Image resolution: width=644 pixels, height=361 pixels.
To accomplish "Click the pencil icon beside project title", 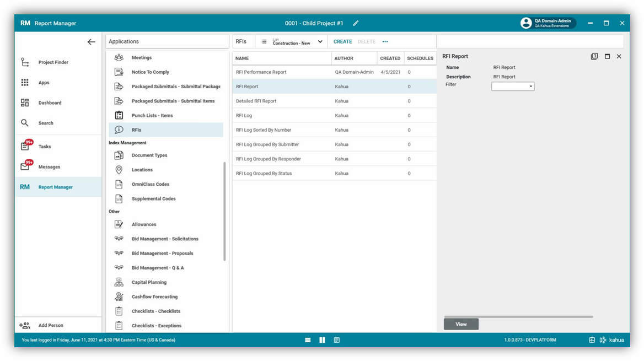I will (356, 23).
